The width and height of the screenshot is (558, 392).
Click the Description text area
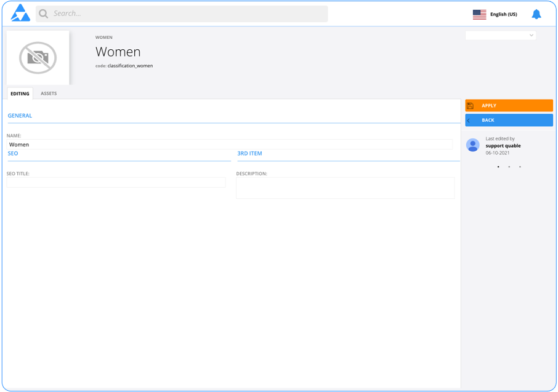345,188
